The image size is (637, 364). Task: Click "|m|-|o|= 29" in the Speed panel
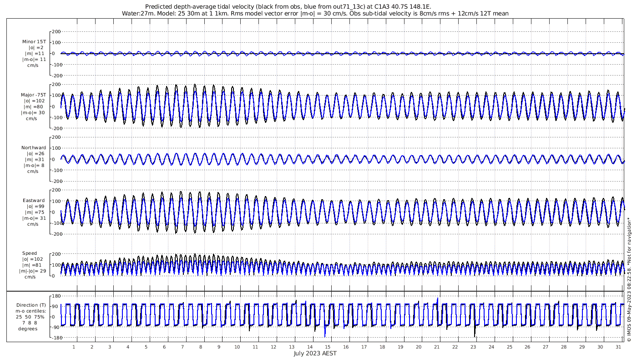(33, 271)
